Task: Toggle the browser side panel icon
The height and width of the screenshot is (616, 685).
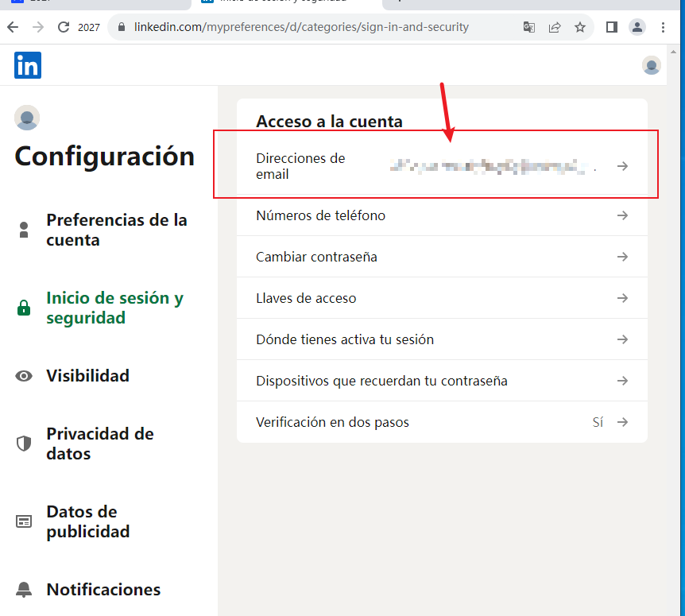Action: 611,27
